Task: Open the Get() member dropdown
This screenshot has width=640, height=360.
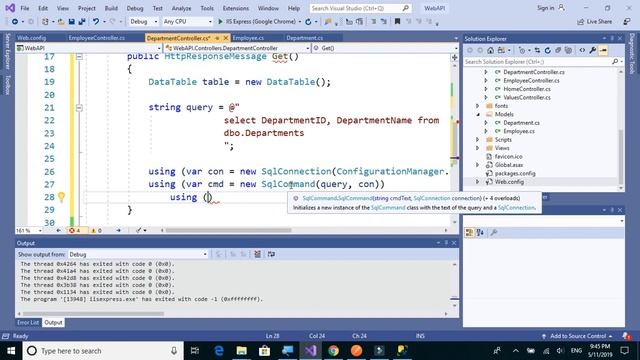Action: (385, 48)
